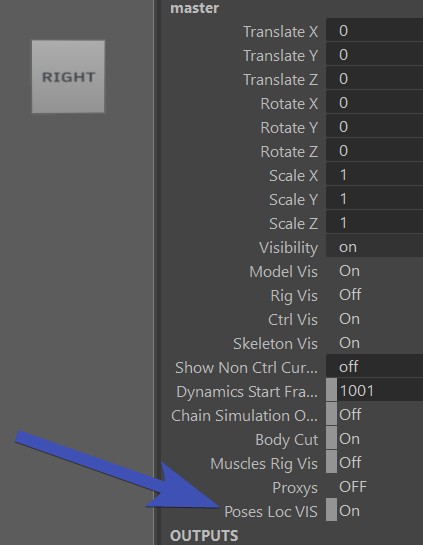The width and height of the screenshot is (423, 545).
Task: Toggle the Model Vis value
Action: [x=349, y=271]
